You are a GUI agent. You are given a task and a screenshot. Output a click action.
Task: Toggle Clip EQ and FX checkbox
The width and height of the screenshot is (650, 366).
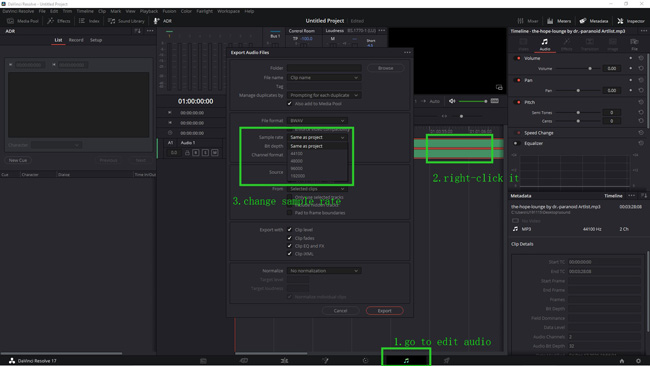pos(289,246)
